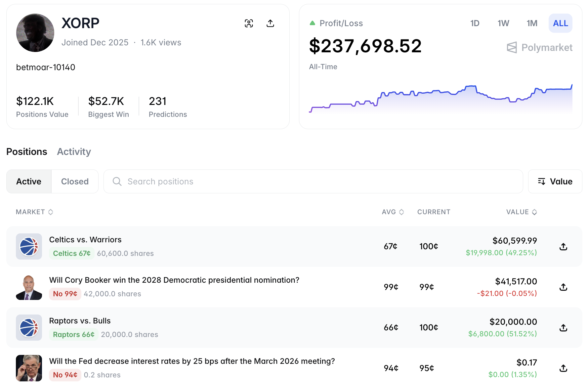Share the Celtics vs. Warriors position

click(x=563, y=247)
